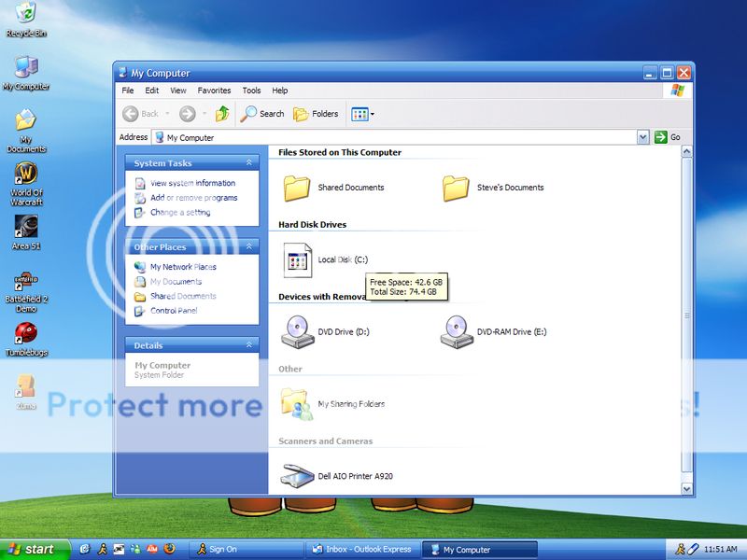The image size is (747, 560).
Task: Open Steve's Documents folder
Action: pyautogui.click(x=456, y=188)
